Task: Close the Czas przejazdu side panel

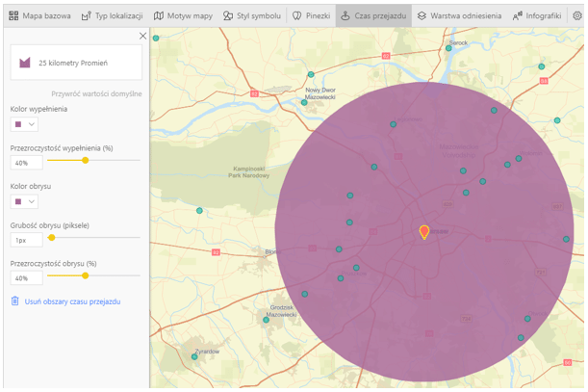Action: (142, 36)
